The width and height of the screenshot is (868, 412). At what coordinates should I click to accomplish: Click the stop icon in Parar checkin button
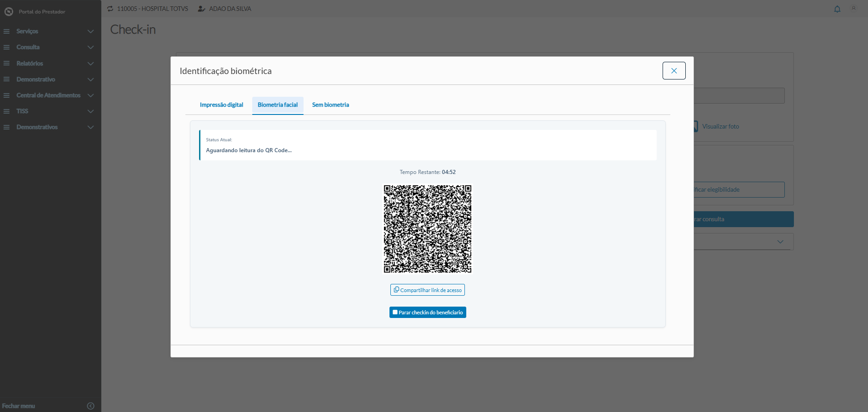[x=395, y=313]
